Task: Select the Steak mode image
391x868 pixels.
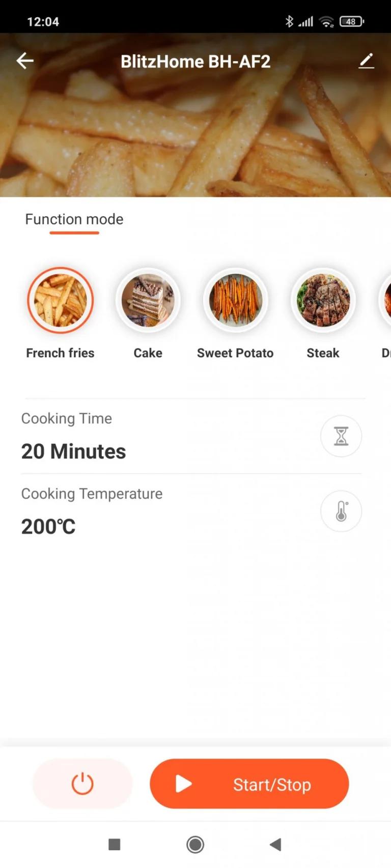Action: (x=323, y=300)
